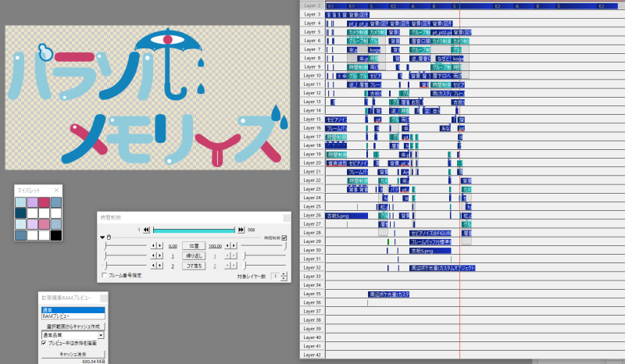Toggle Layer 33 visibility in timeline

point(312,277)
